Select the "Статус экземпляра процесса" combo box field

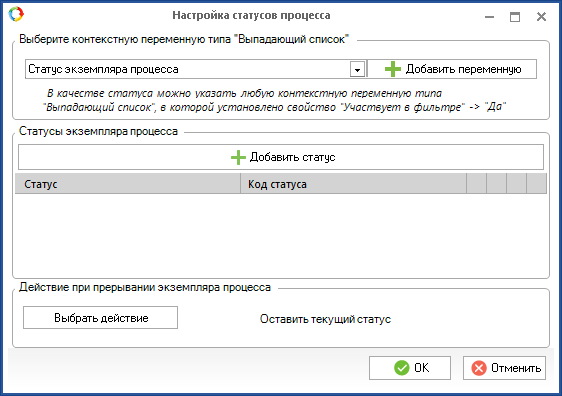[196, 69]
